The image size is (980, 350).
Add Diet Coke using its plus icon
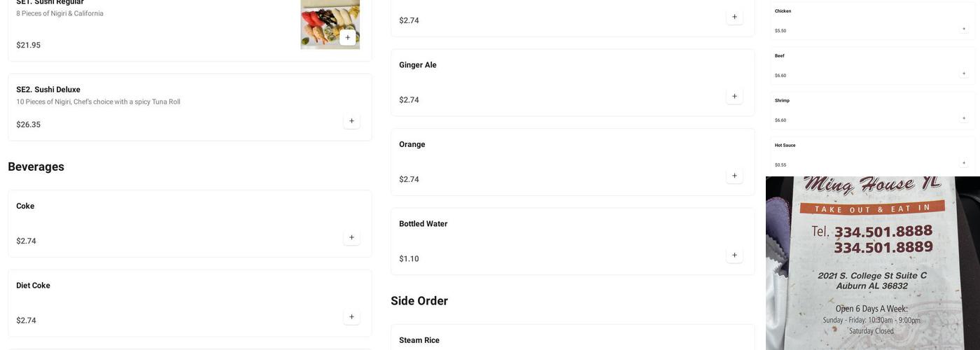(x=351, y=317)
